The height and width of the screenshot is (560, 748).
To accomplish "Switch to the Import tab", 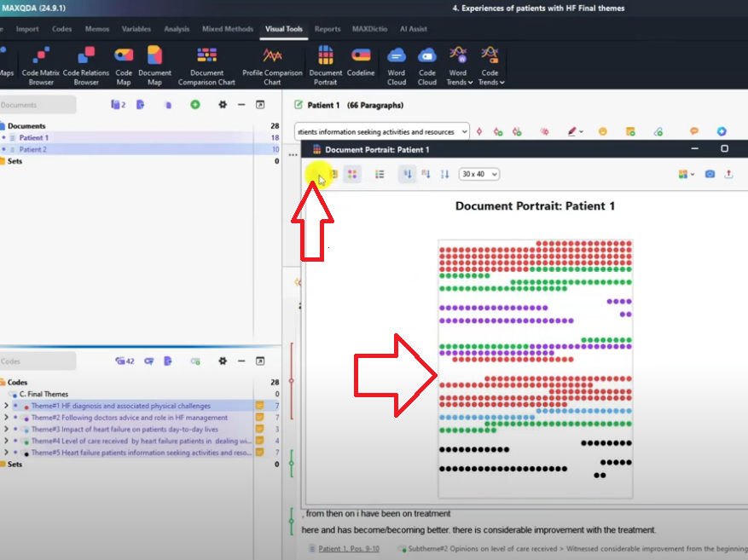I will (27, 29).
